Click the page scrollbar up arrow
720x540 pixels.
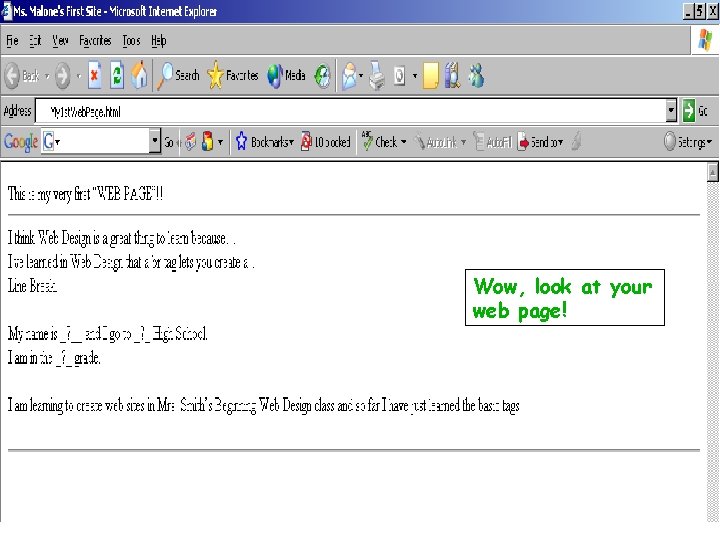click(713, 173)
